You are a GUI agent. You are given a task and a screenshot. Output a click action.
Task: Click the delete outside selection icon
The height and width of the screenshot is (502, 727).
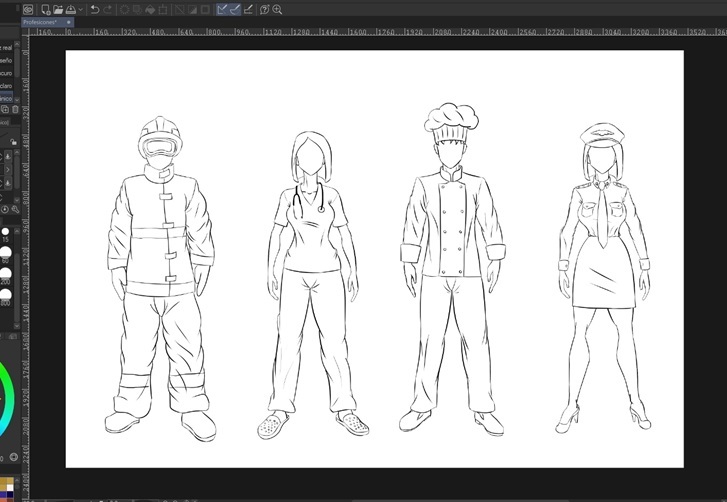coord(137,9)
